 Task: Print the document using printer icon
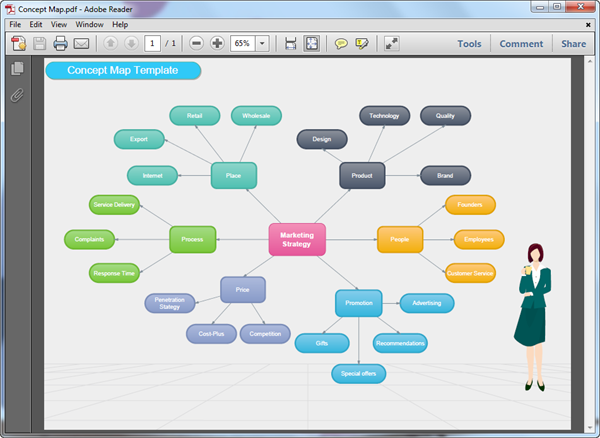point(60,44)
